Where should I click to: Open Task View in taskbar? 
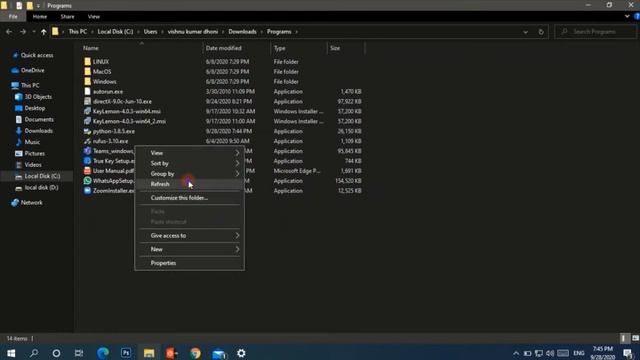click(x=79, y=353)
